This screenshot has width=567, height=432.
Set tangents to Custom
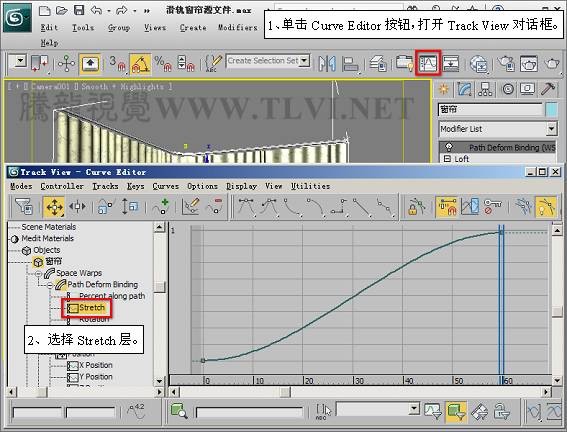point(269,207)
